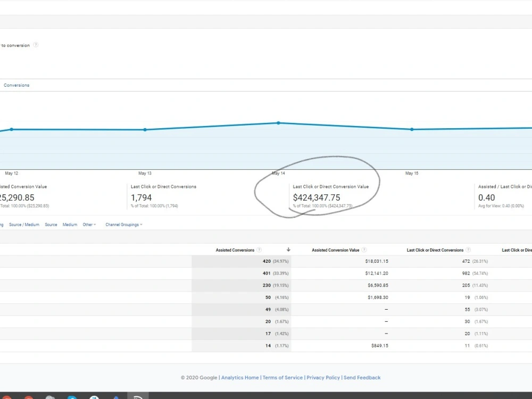532x399 pixels.
Task: Open the Terms of Service link
Action: click(x=282, y=378)
